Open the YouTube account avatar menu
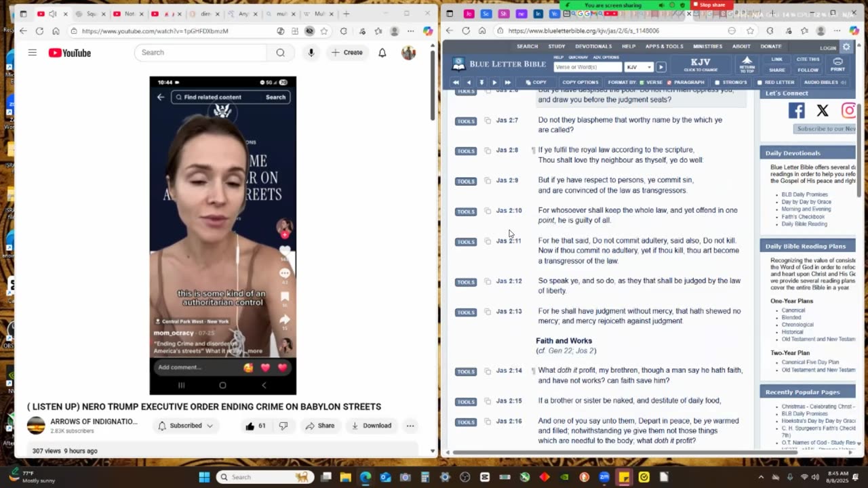 (408, 53)
